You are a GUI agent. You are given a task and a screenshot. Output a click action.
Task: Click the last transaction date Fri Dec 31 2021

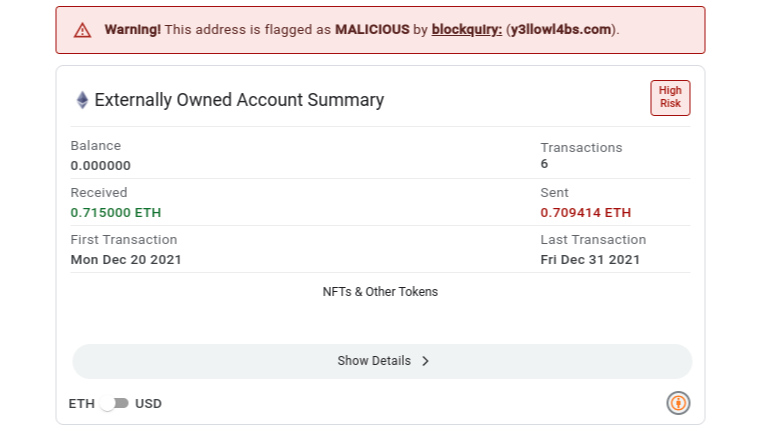(x=590, y=259)
